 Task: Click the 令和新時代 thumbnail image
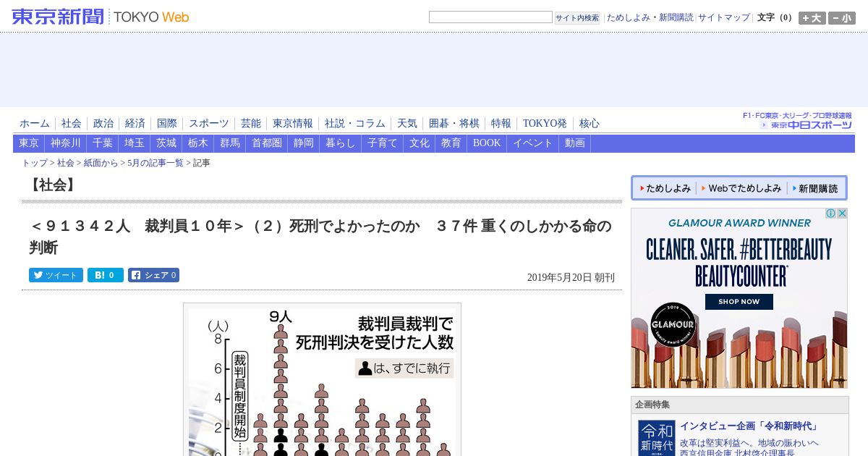[657, 438]
